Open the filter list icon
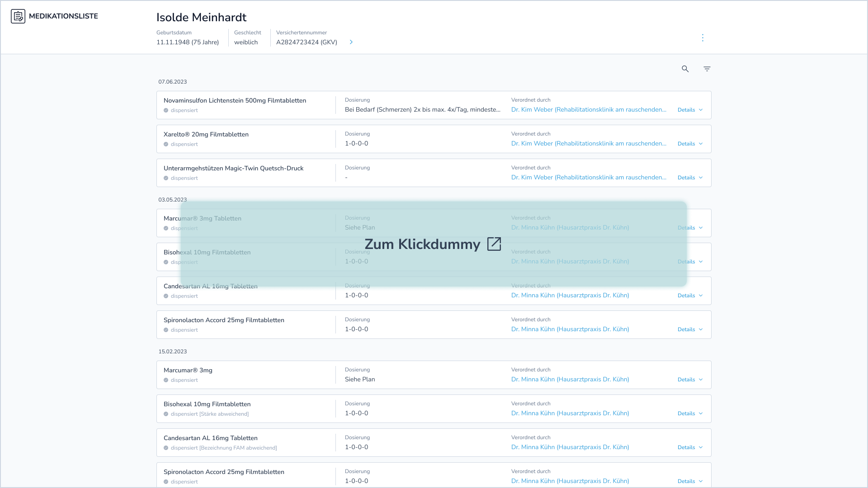This screenshot has height=488, width=868. click(x=707, y=69)
